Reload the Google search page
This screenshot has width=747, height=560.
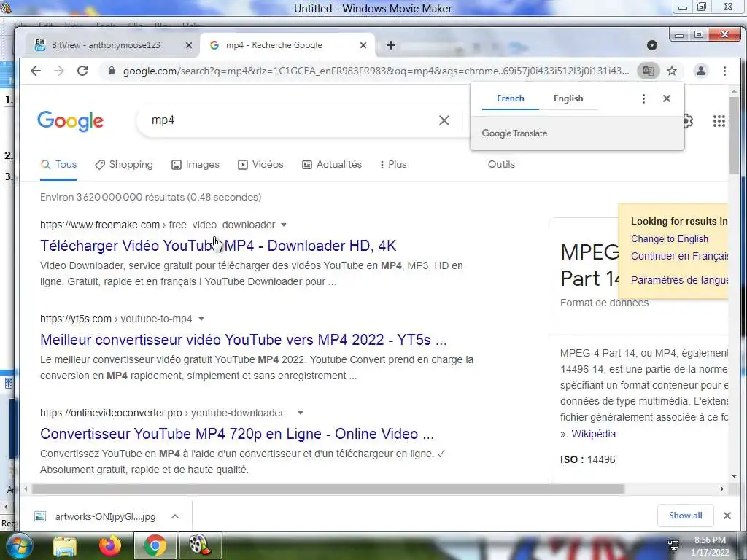tap(82, 71)
